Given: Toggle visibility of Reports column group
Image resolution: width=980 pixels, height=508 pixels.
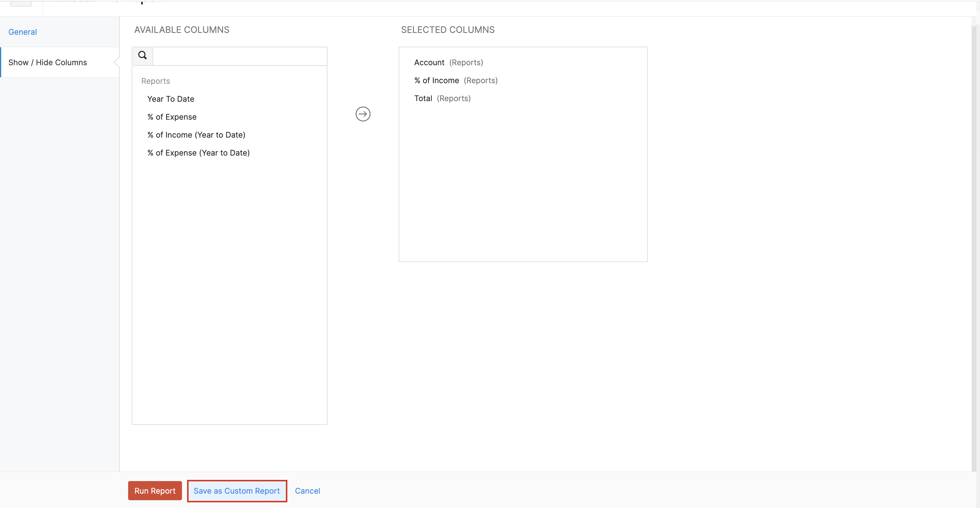Looking at the screenshot, I should 156,80.
